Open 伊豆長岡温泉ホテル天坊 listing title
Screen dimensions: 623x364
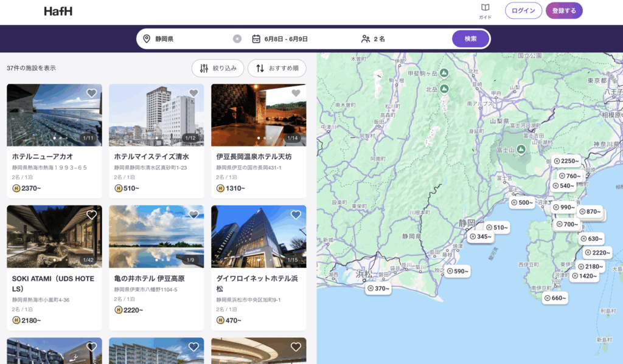(254, 157)
